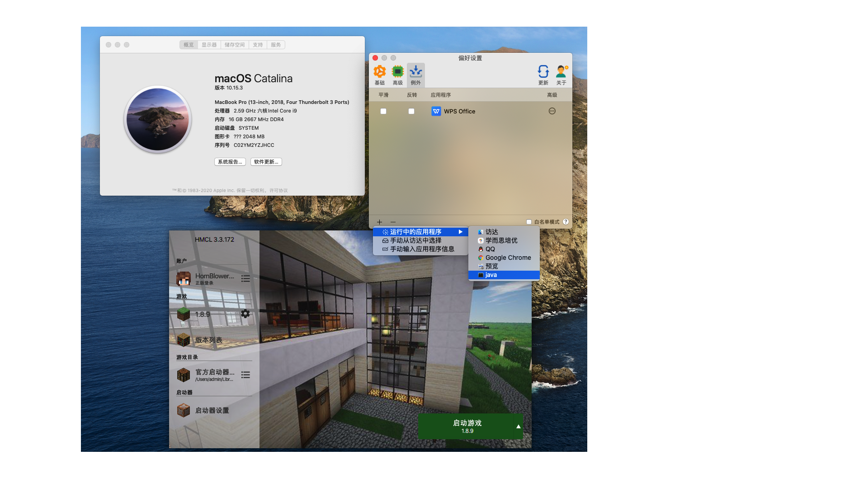The image size is (868, 488).
Task: Open 软件更新 software update
Action: [x=266, y=161]
